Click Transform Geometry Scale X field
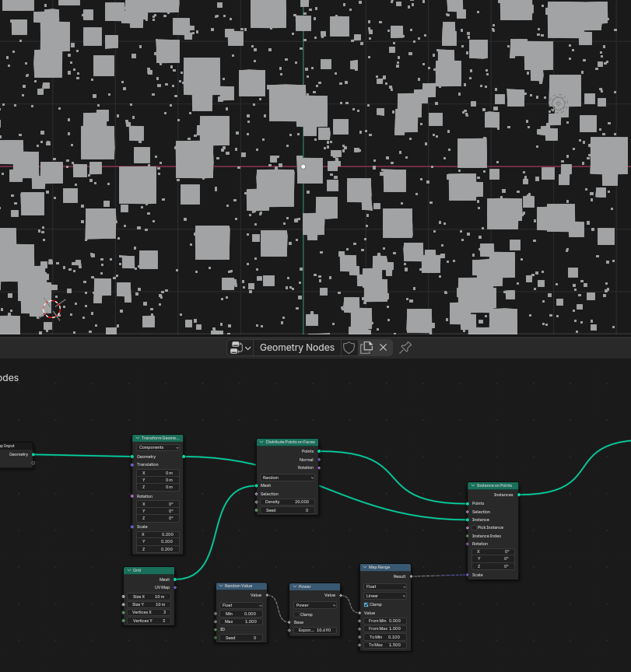The image size is (631, 672). pos(158,535)
